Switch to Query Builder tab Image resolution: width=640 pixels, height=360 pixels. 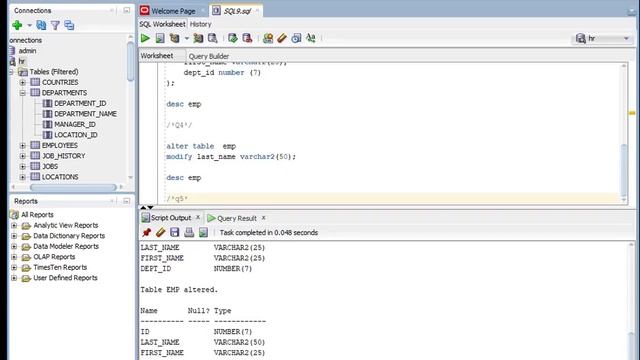pyautogui.click(x=209, y=56)
